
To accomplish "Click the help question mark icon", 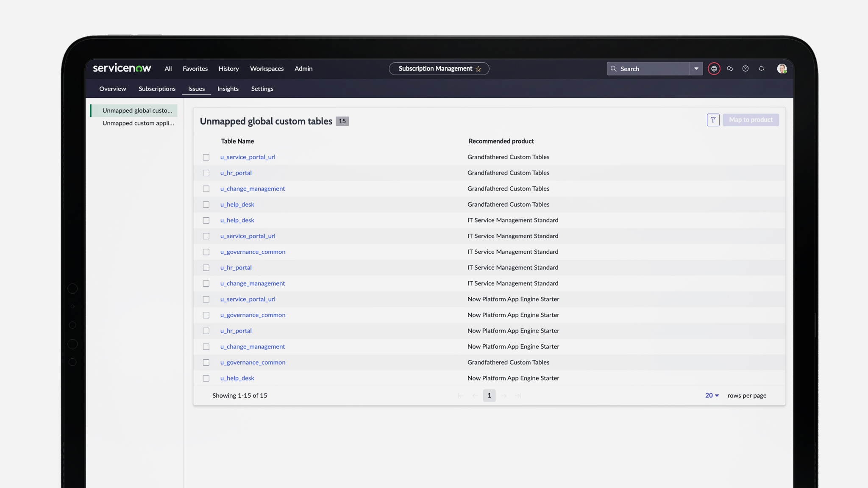I will (746, 69).
